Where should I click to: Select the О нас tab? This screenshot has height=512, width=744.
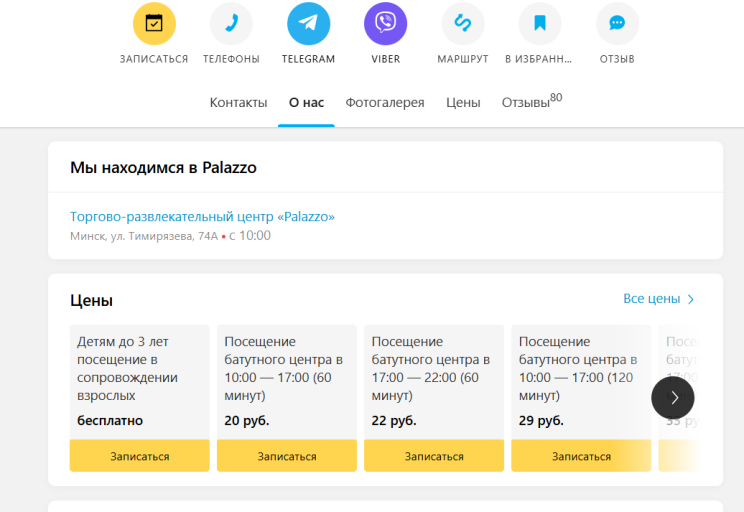click(x=306, y=102)
